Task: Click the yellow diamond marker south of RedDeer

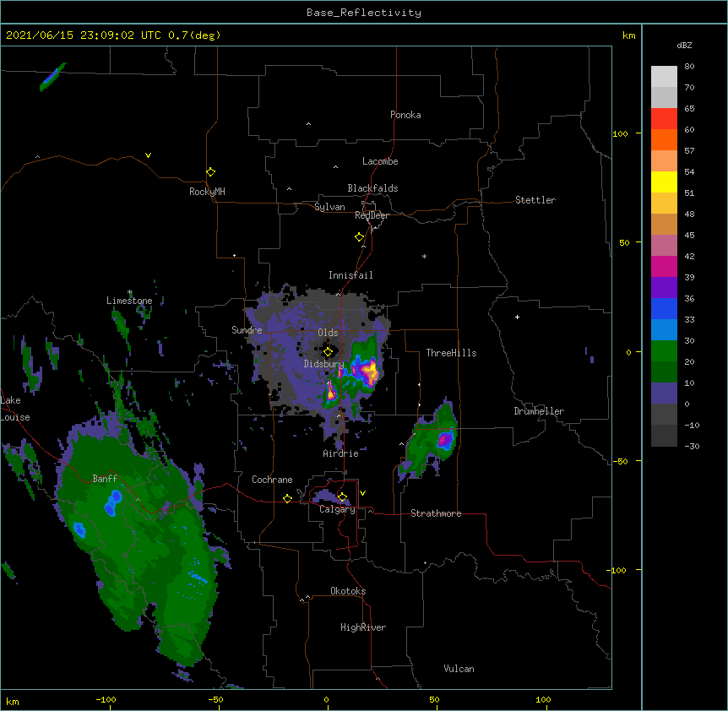Action: click(x=359, y=237)
